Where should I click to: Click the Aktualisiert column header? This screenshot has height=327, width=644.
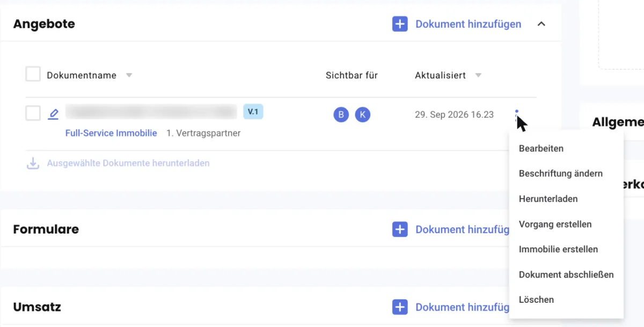(441, 76)
